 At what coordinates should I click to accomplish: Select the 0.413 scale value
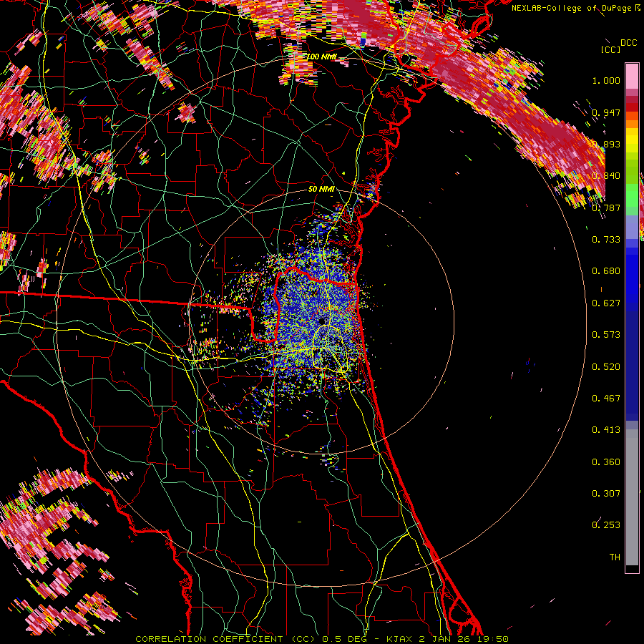click(606, 430)
